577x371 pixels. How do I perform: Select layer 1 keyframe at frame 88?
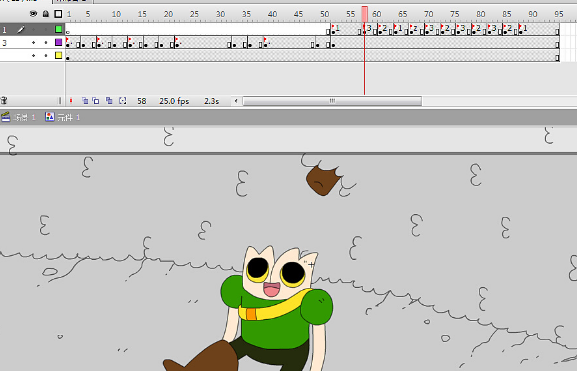point(521,29)
